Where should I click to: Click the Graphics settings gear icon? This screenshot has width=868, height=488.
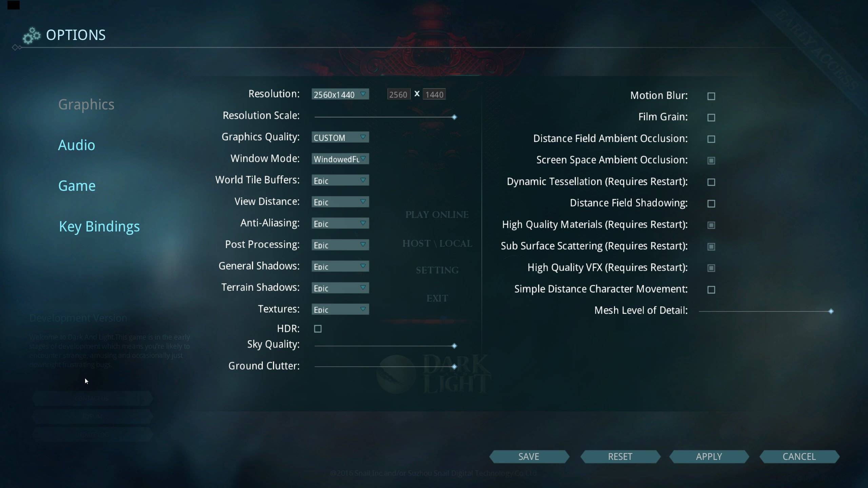coord(31,35)
